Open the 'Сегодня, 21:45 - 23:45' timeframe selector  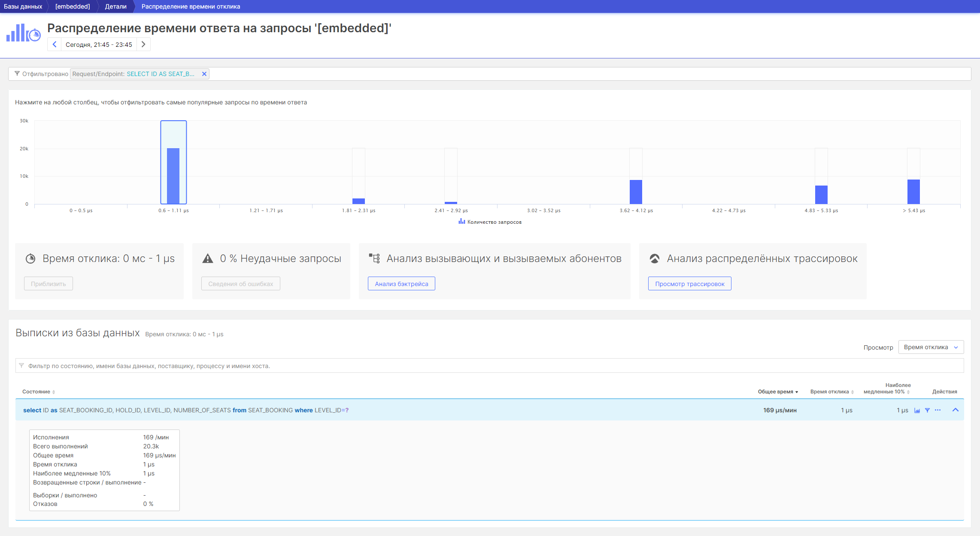coord(99,45)
